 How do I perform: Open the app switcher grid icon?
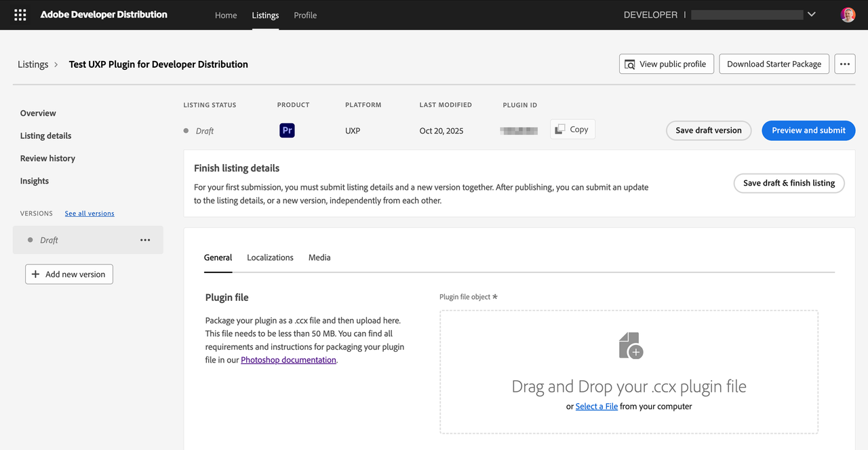20,15
